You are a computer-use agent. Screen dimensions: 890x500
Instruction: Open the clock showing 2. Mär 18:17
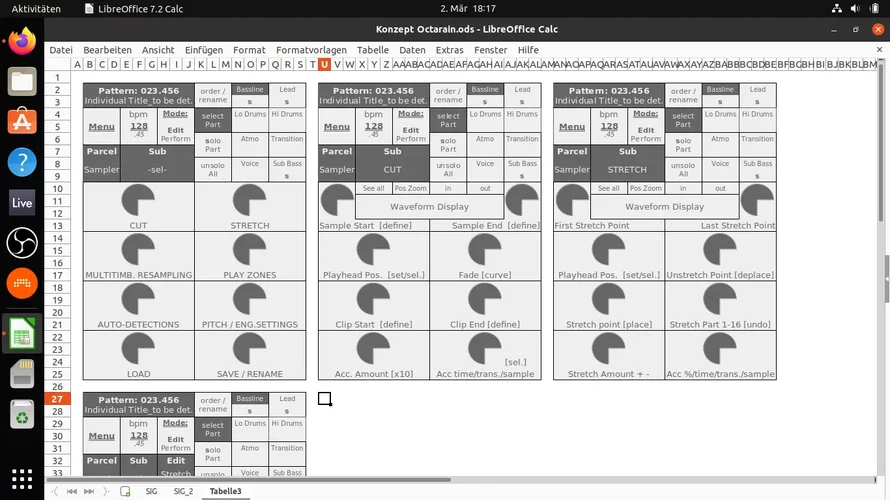(468, 9)
